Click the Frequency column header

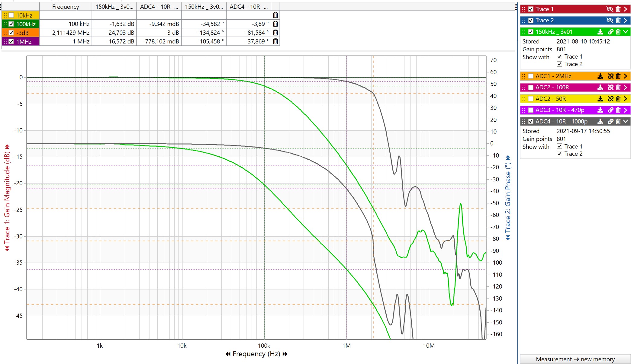point(65,7)
